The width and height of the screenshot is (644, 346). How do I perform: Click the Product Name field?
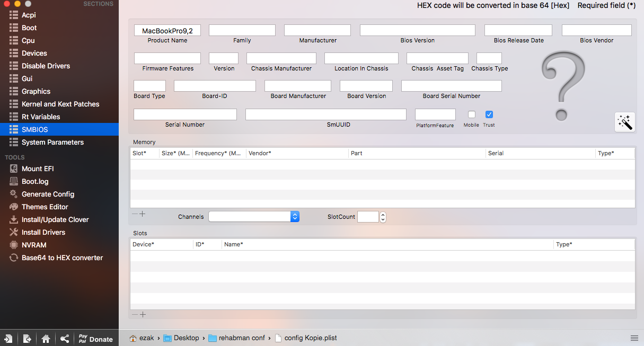tap(167, 31)
